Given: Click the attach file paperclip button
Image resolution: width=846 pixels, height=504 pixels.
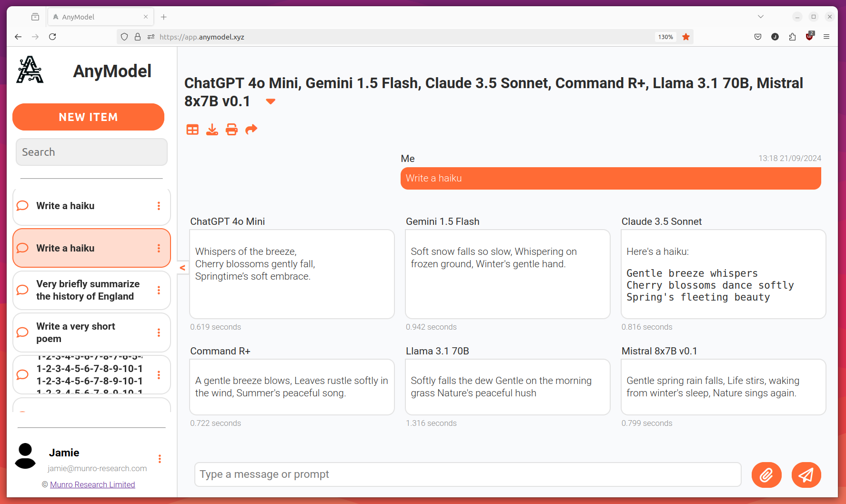Looking at the screenshot, I should coord(766,475).
